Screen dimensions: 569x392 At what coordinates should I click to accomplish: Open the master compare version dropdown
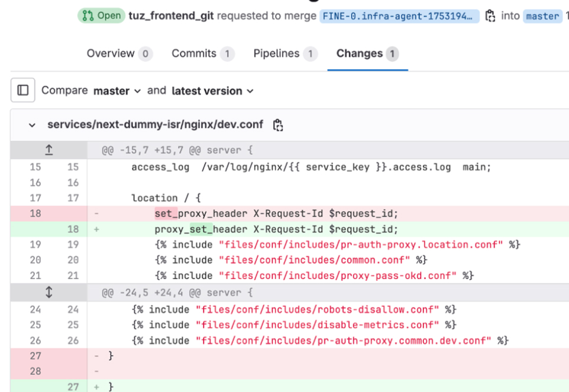click(x=117, y=90)
